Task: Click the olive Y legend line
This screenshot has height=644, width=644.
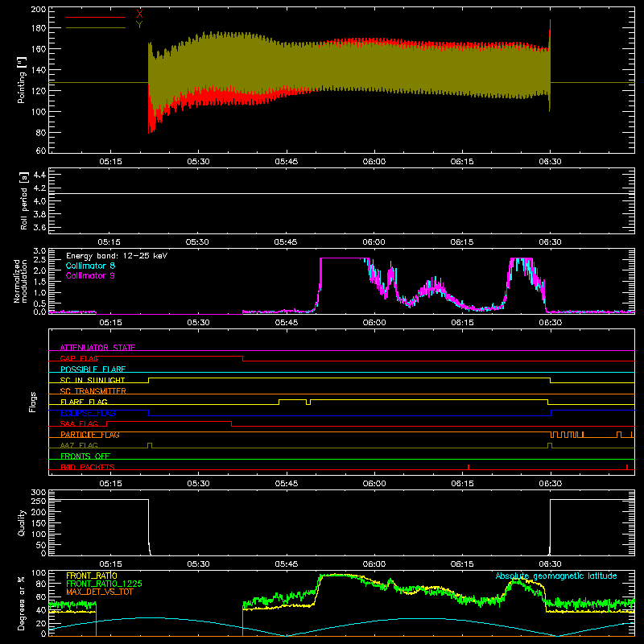Action: [x=96, y=27]
